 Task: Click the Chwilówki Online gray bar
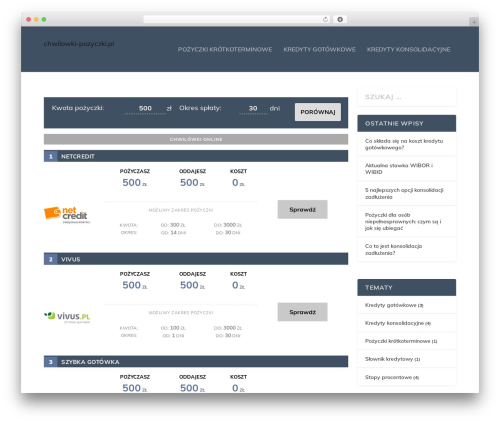click(196, 139)
